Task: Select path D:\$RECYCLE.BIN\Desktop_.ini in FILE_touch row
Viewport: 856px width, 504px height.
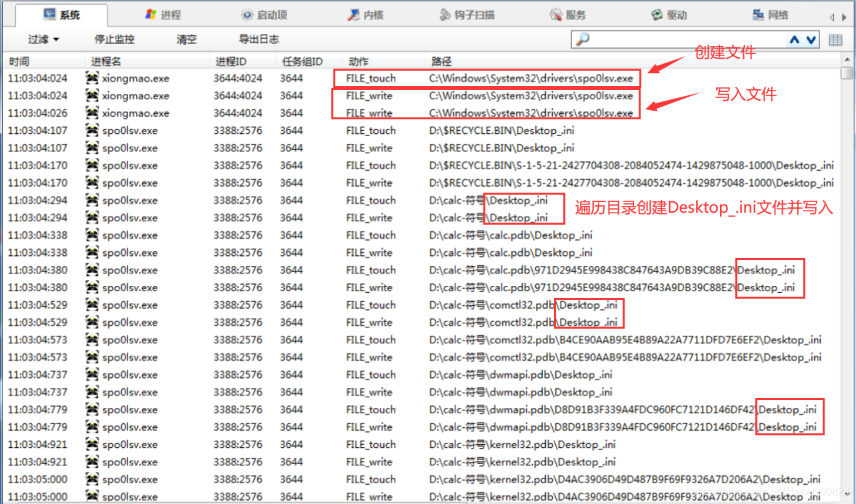Action: [501, 130]
